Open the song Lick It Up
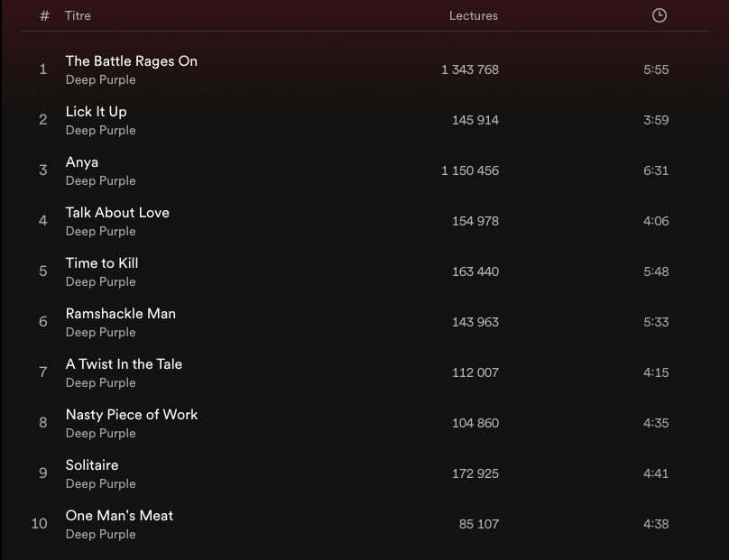 click(96, 112)
